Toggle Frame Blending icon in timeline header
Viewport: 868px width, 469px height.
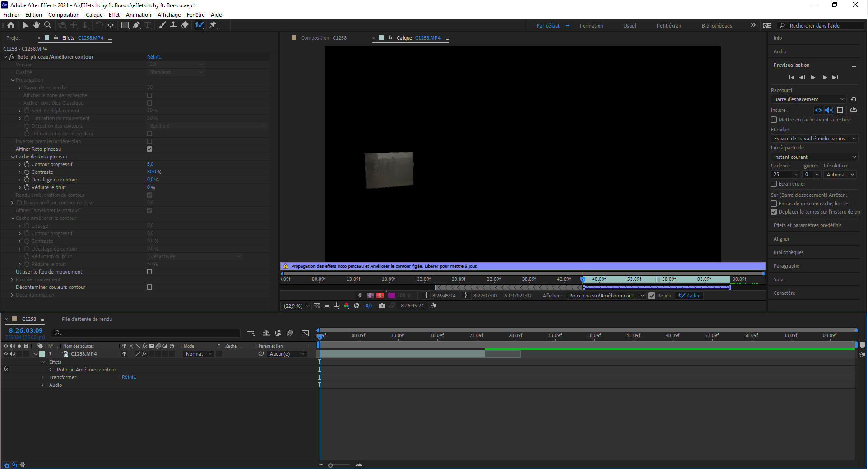tap(278, 333)
